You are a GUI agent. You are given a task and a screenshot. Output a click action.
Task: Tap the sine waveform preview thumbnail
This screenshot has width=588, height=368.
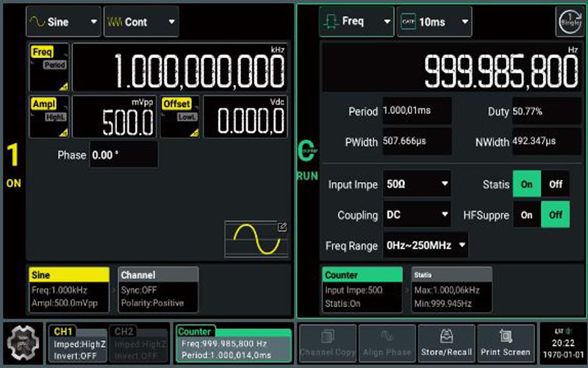pos(257,239)
